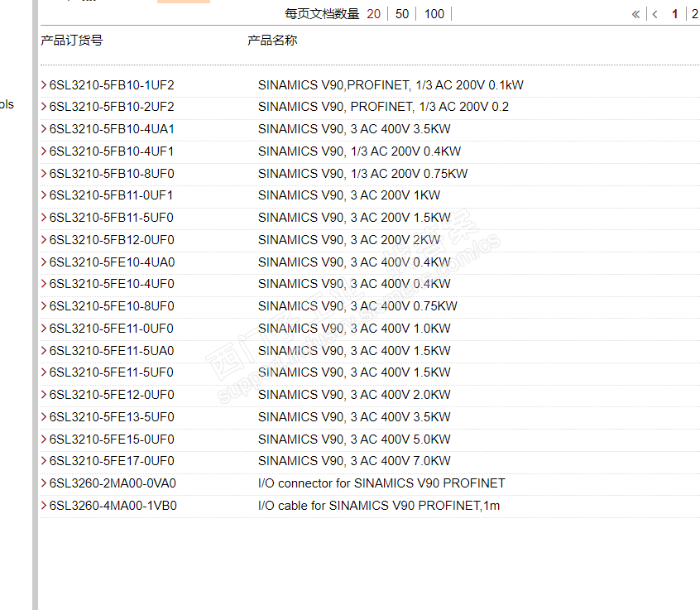
Task: Click 'SINAMICS V90, 3 AC 200V 1.5KW'
Action: click(354, 218)
